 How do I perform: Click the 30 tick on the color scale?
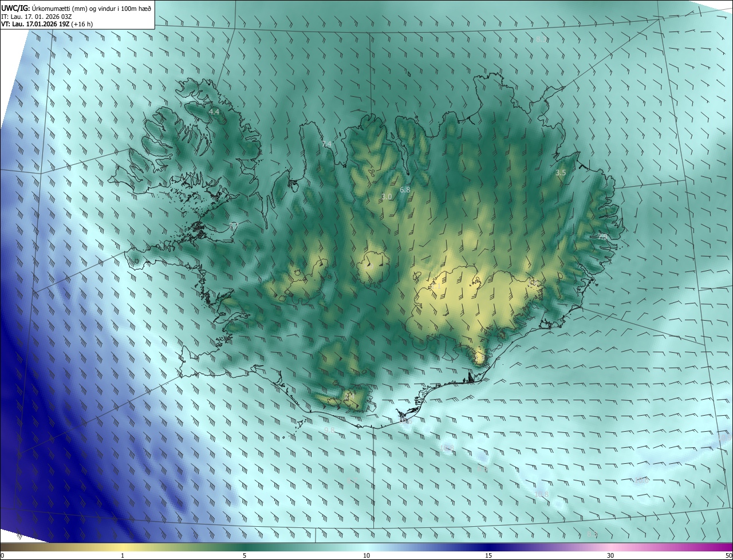610,556
